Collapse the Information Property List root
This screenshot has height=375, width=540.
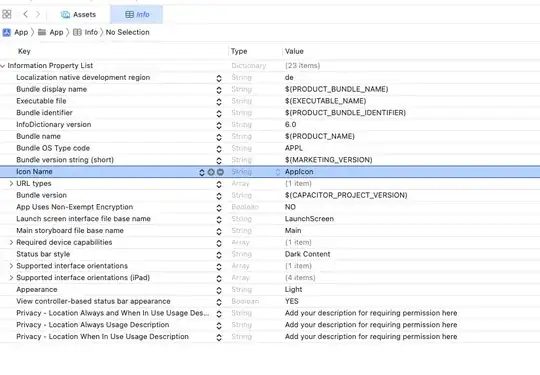[3, 66]
